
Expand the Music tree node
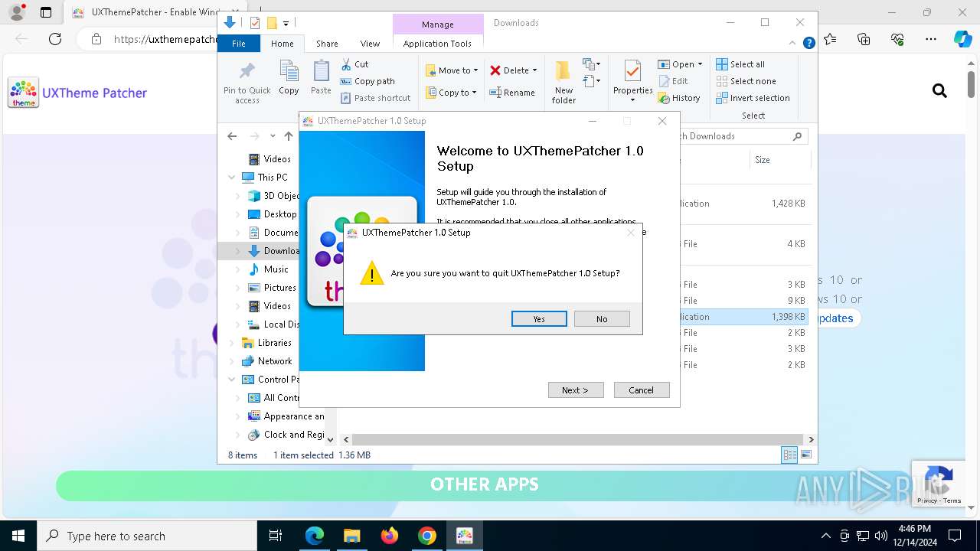238,269
